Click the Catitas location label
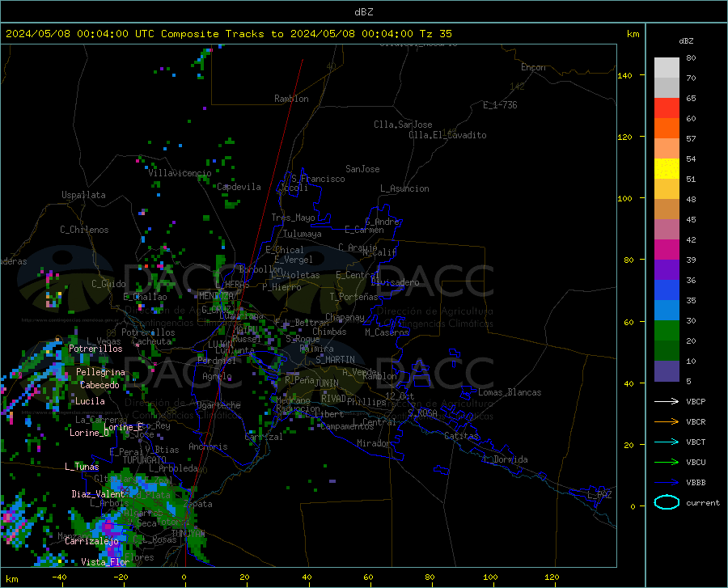This screenshot has height=588, width=728. (461, 436)
